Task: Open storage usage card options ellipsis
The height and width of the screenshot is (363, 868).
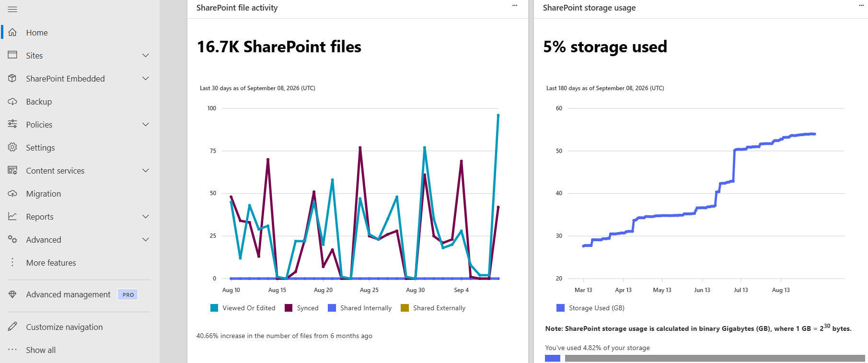Action: pyautogui.click(x=861, y=6)
